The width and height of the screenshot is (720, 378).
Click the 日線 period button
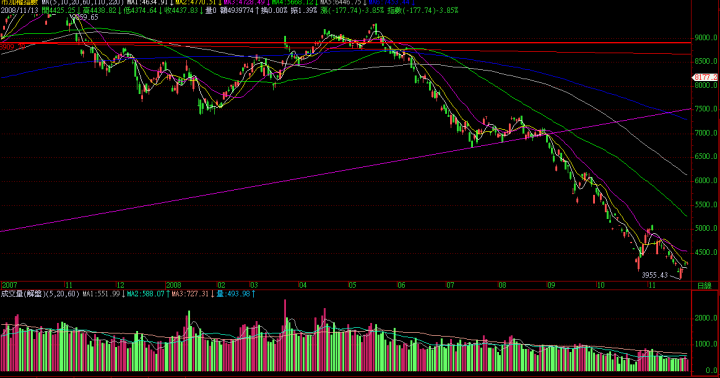pos(704,286)
